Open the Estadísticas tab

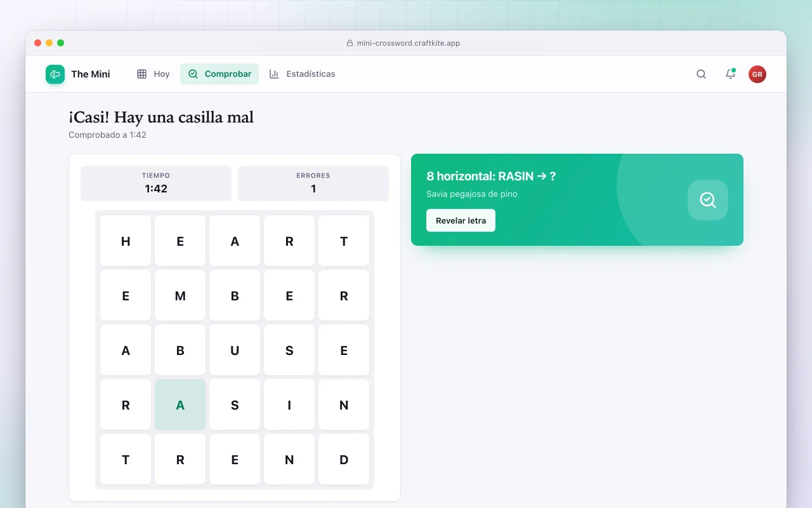click(302, 74)
